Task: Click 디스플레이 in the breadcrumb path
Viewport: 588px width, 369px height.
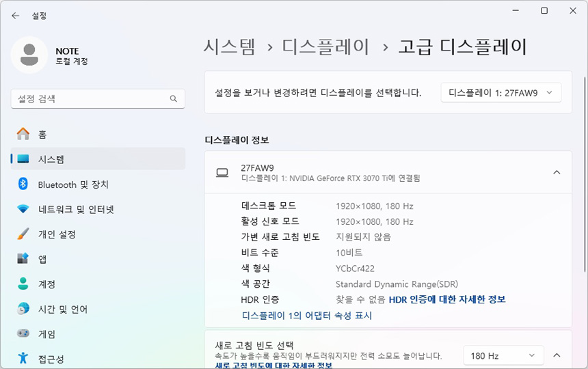Action: tap(325, 46)
